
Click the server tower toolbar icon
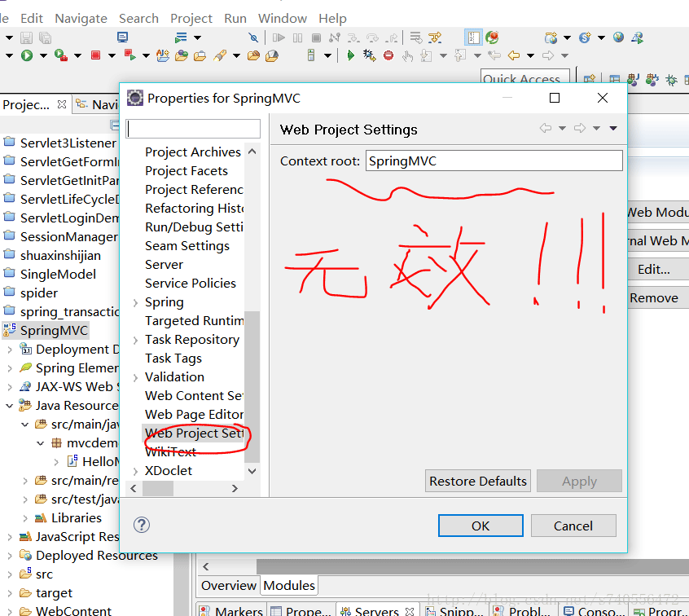(311, 55)
